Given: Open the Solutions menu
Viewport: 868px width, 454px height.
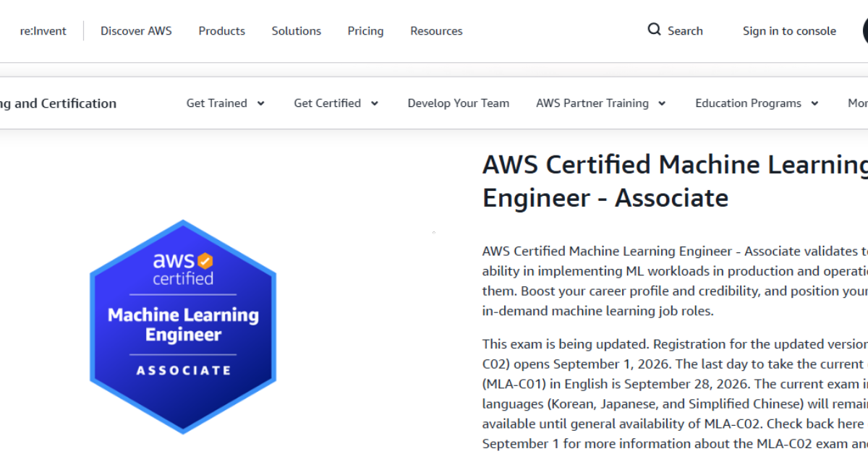Looking at the screenshot, I should coord(296,31).
